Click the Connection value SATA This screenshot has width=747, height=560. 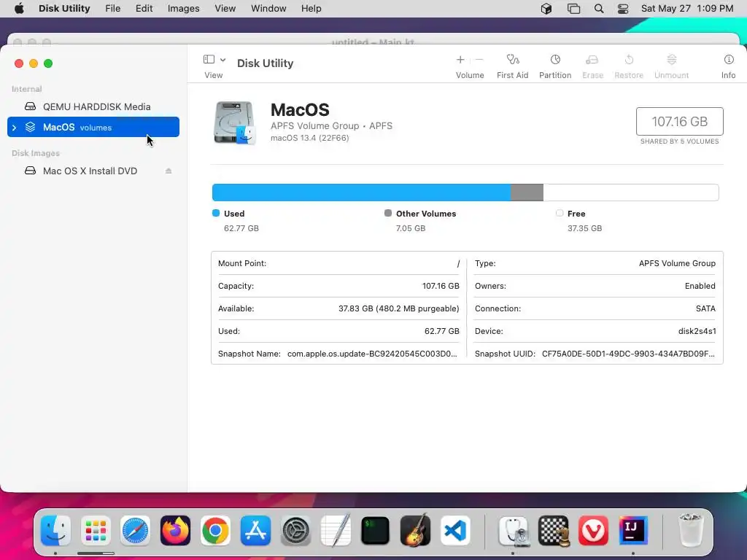tap(705, 308)
